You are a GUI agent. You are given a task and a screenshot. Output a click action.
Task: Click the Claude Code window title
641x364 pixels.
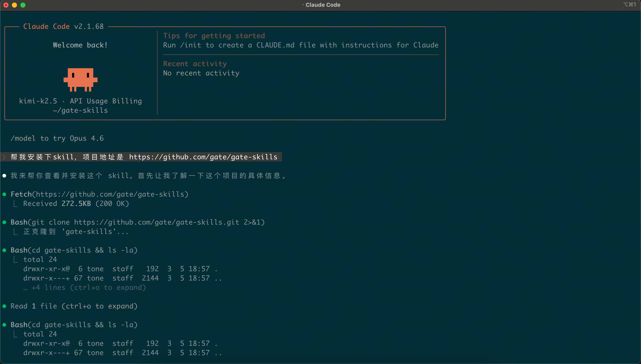pos(322,5)
